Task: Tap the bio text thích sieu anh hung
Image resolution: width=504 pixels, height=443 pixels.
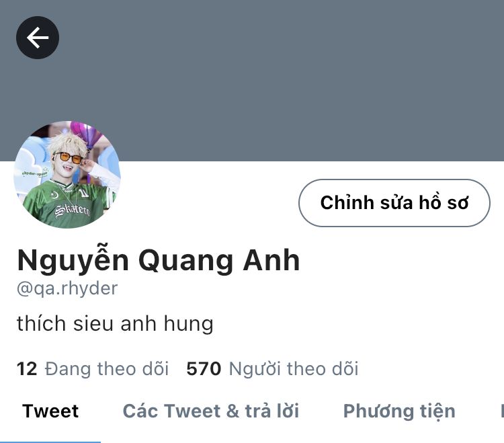Action: 115,323
